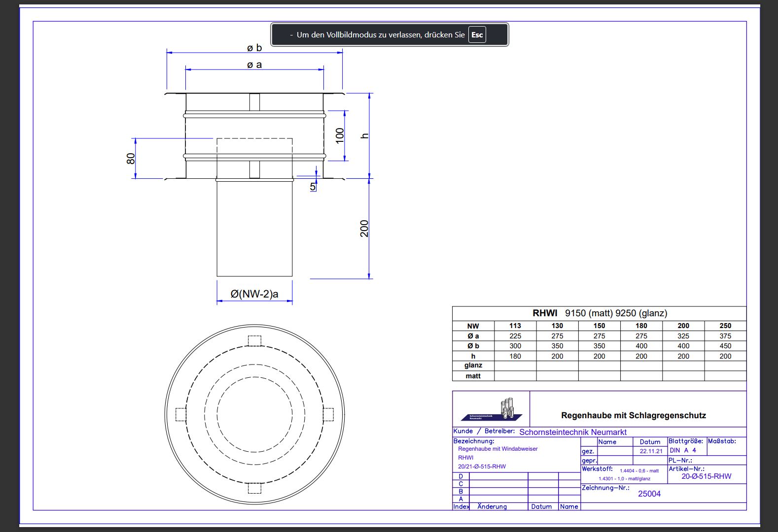Click the center of the circular plan view
This screenshot has height=532, width=778.
click(254, 414)
